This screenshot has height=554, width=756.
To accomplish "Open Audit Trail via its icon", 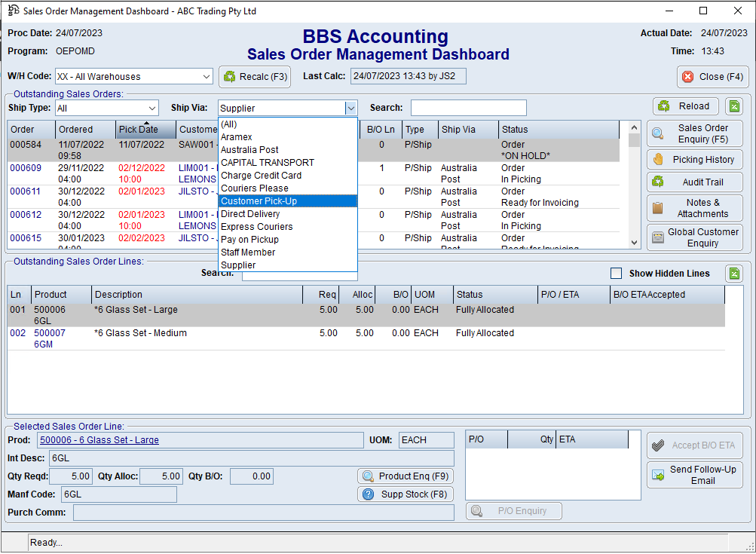I will click(658, 182).
